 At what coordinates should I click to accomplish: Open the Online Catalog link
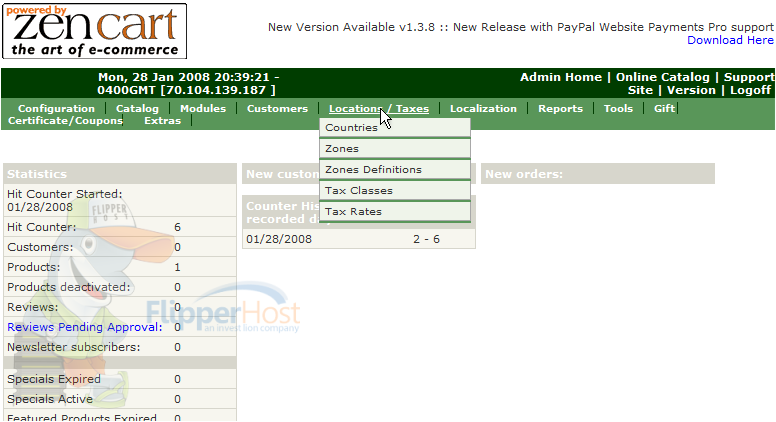662,77
